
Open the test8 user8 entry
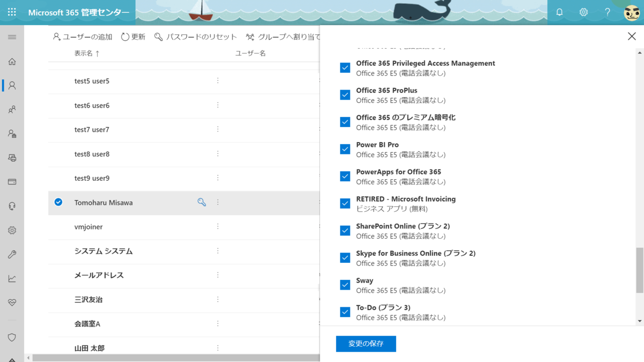click(92, 154)
